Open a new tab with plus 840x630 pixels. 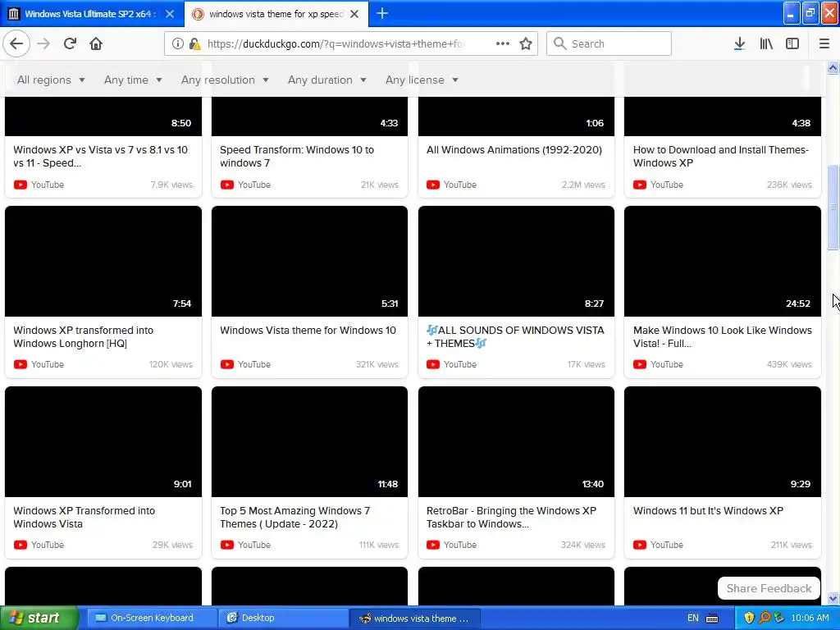coord(382,13)
